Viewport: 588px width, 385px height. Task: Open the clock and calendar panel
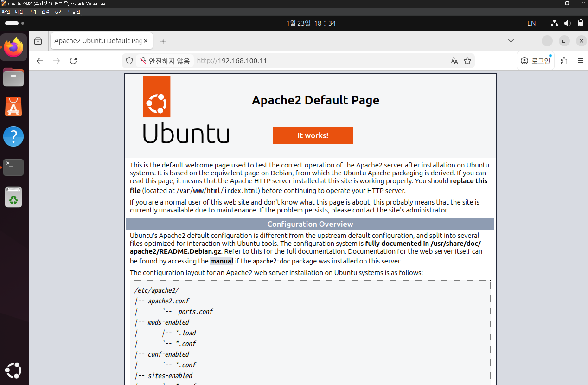coord(311,23)
